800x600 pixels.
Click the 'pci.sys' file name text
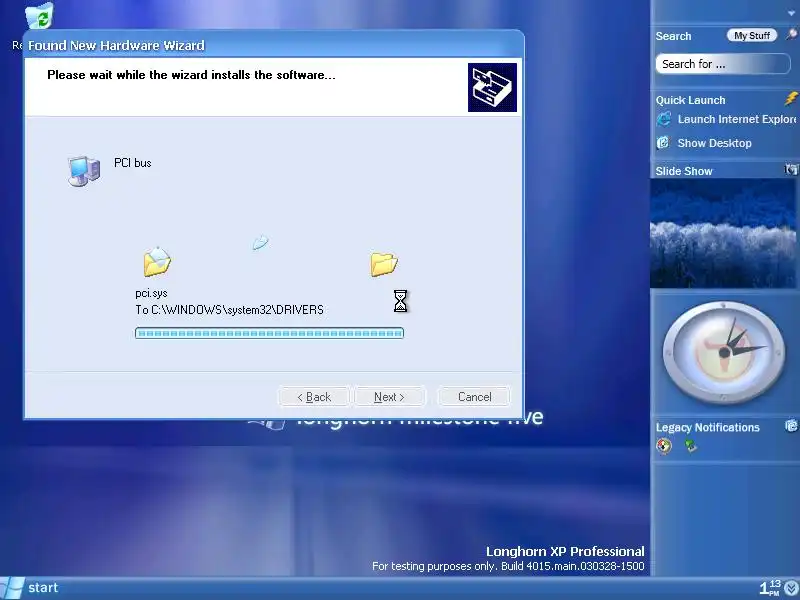[151, 293]
